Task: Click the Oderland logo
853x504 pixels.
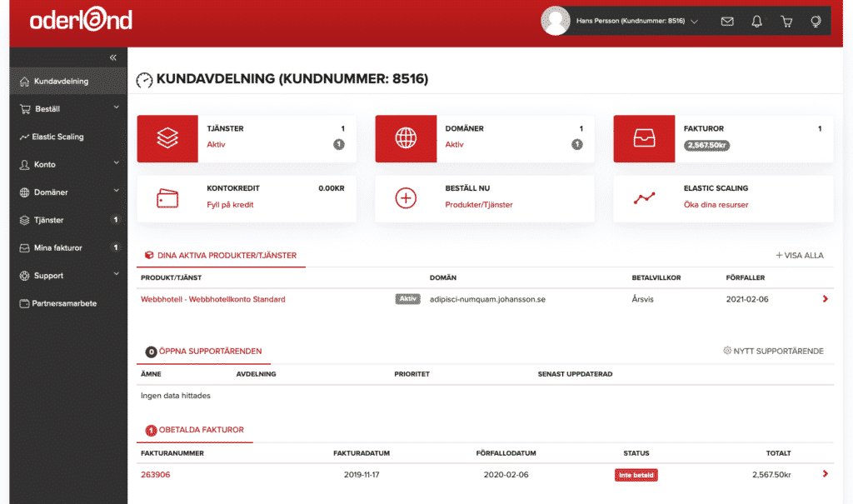Action: coord(81,21)
